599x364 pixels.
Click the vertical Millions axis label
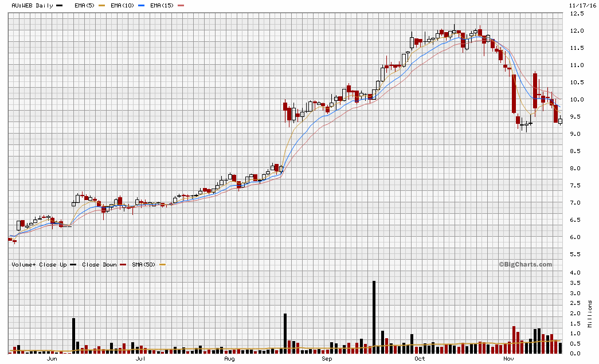(x=590, y=314)
